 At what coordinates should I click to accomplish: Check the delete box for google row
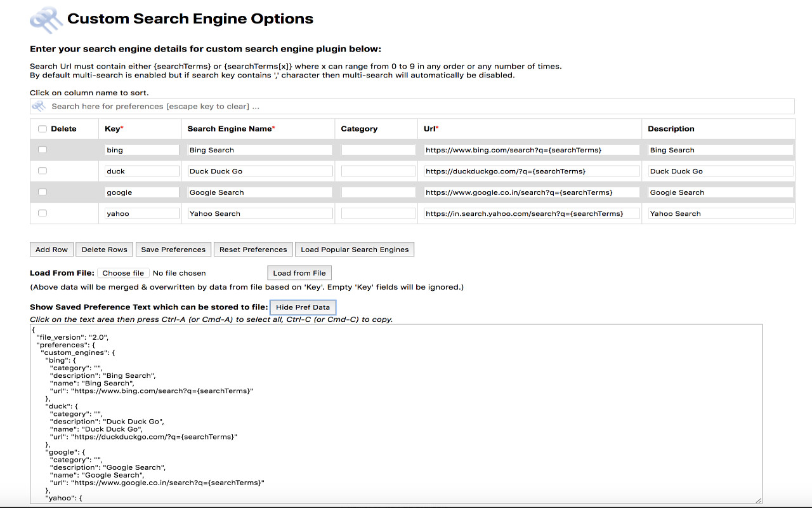43,192
